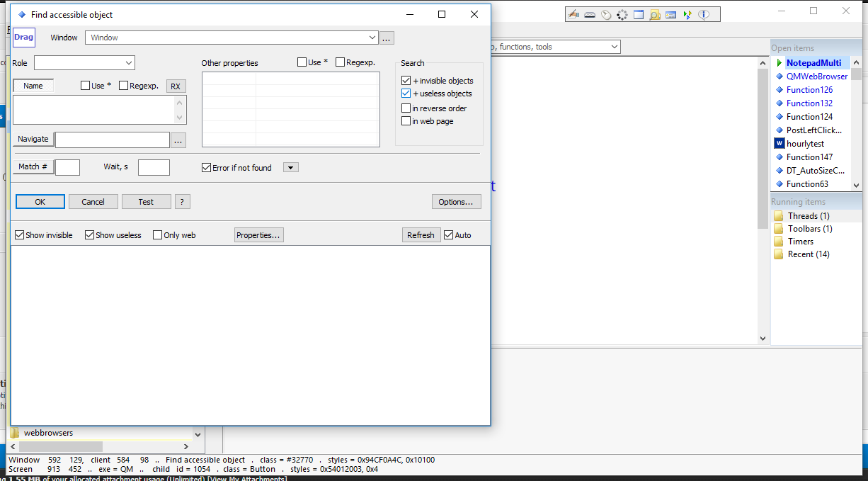The image size is (868, 481).
Task: Open the dropdown arrow beside 'Error if not found'
Action: pyautogui.click(x=291, y=168)
